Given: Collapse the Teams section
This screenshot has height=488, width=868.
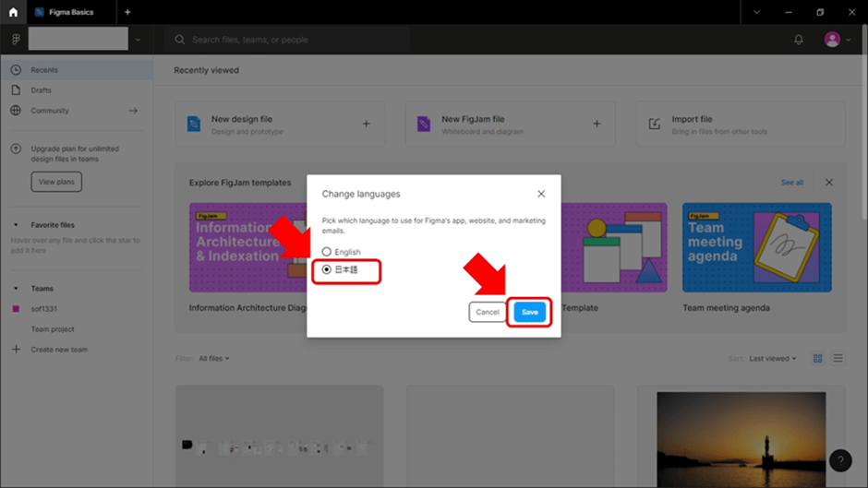Looking at the screenshot, I should [16, 289].
